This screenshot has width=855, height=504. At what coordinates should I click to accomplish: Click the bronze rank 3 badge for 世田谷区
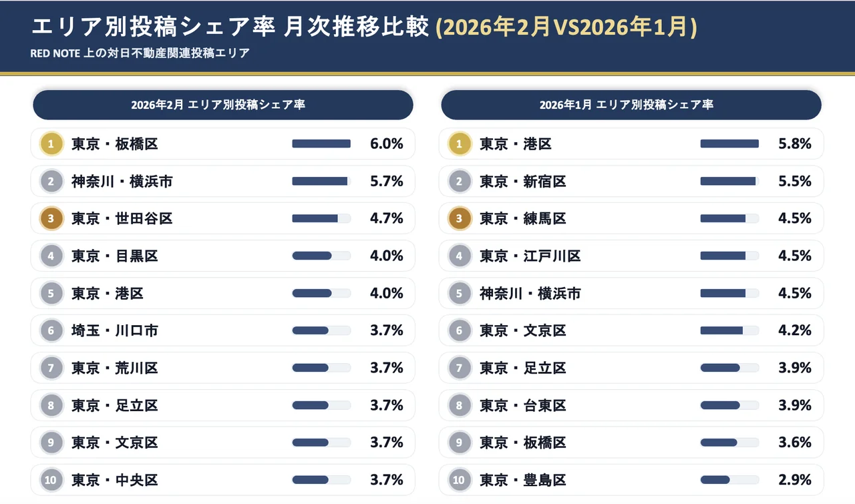click(x=51, y=218)
